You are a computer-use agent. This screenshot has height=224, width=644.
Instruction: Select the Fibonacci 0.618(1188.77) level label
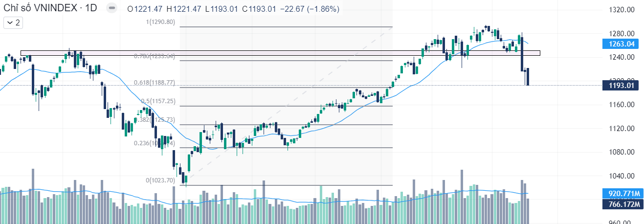(x=154, y=83)
